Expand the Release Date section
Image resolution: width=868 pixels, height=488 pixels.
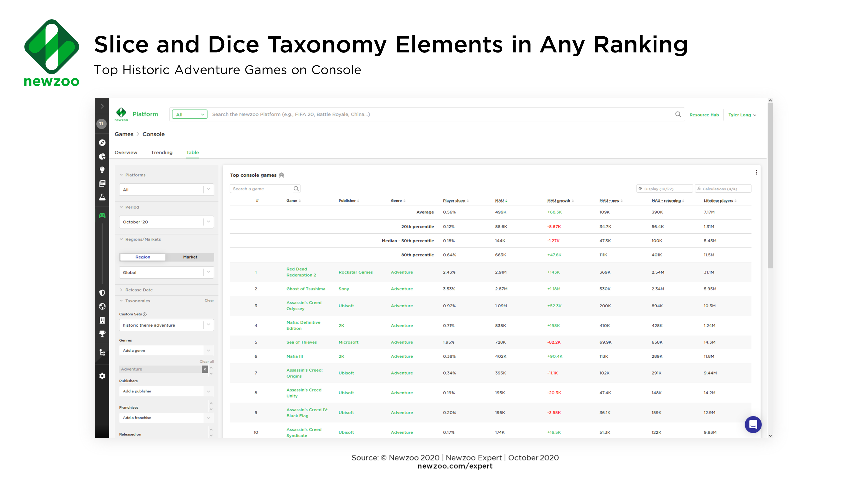click(x=136, y=290)
